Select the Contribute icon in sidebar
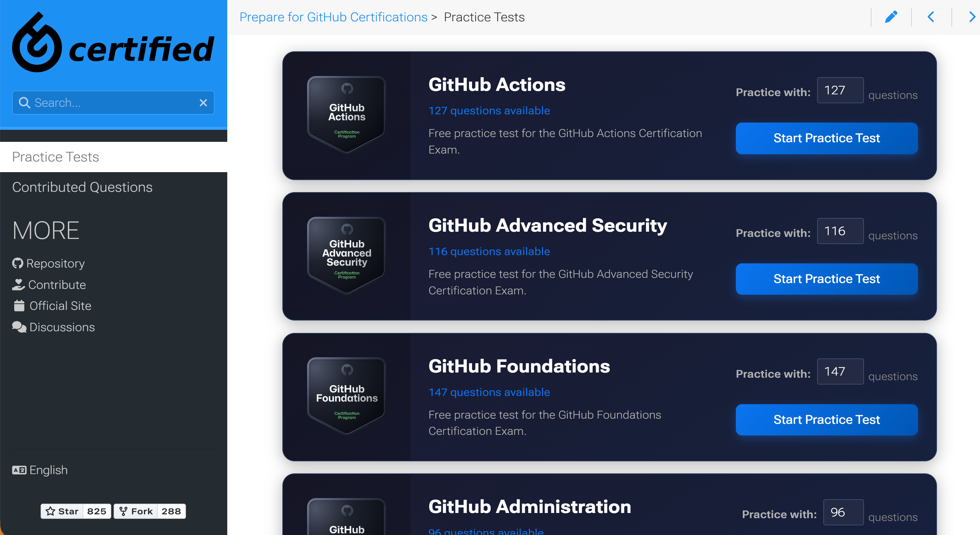This screenshot has height=535, width=980. (18, 284)
